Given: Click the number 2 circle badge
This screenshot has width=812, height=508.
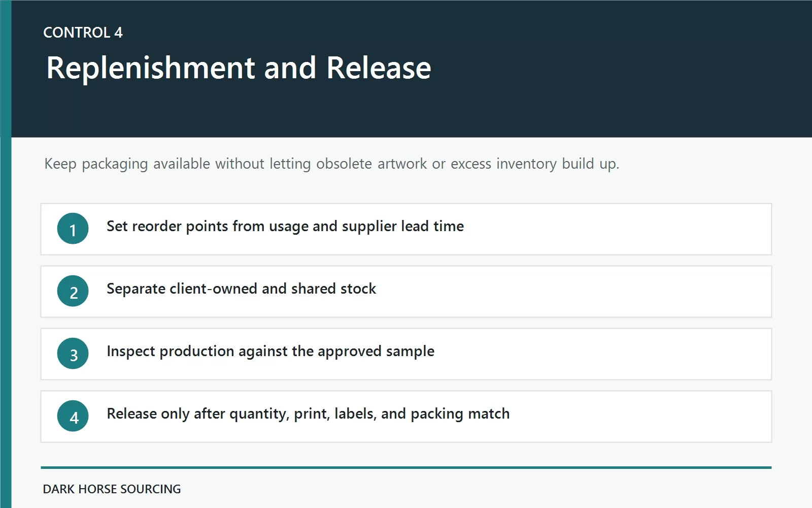Looking at the screenshot, I should click(73, 291).
